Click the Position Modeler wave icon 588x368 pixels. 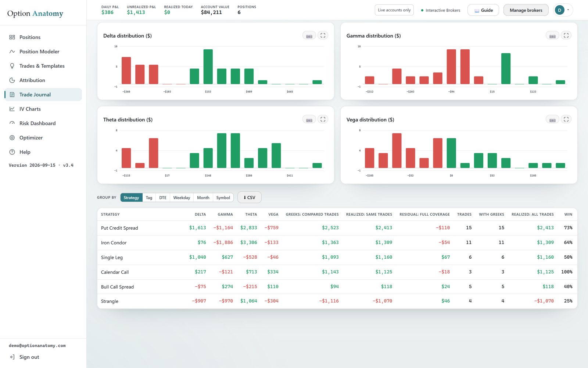[x=12, y=52]
